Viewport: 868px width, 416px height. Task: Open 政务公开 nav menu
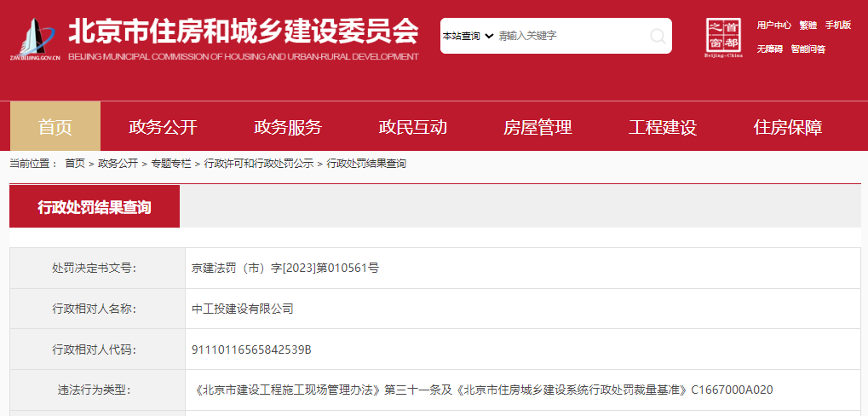[164, 127]
